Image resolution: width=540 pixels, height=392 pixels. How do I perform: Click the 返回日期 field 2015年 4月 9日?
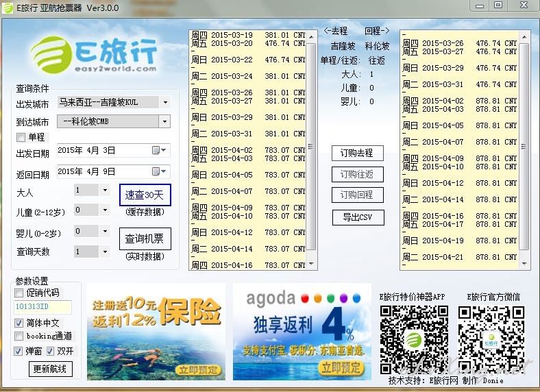pos(114,171)
